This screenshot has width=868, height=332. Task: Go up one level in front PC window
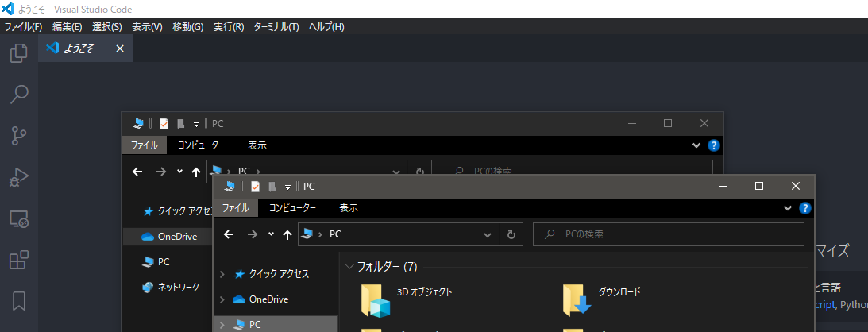(287, 234)
